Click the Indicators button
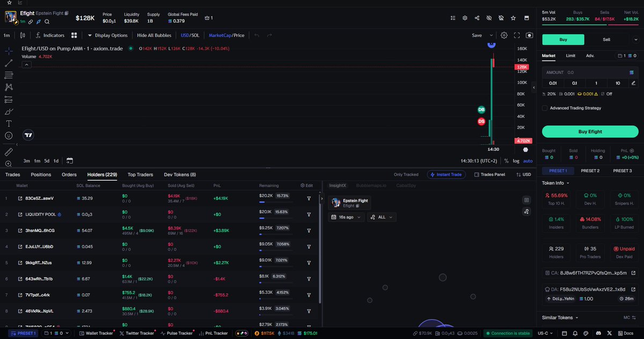The height and width of the screenshot is (339, 644). click(50, 35)
